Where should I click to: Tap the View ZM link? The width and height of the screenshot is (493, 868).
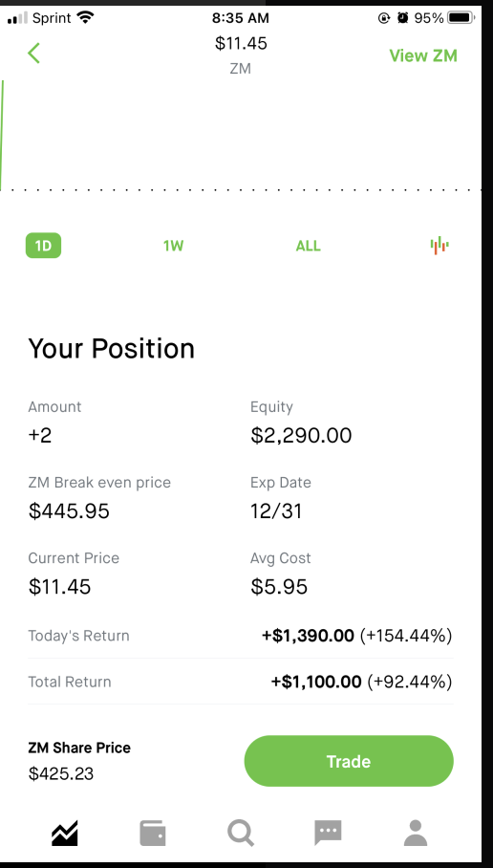pos(423,55)
